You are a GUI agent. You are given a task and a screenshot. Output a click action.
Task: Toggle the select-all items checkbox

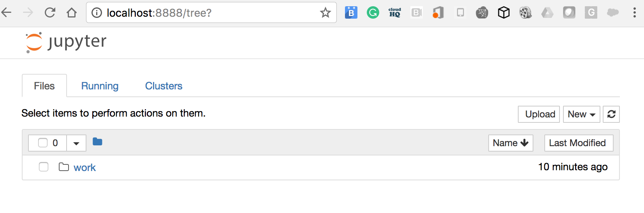click(43, 143)
